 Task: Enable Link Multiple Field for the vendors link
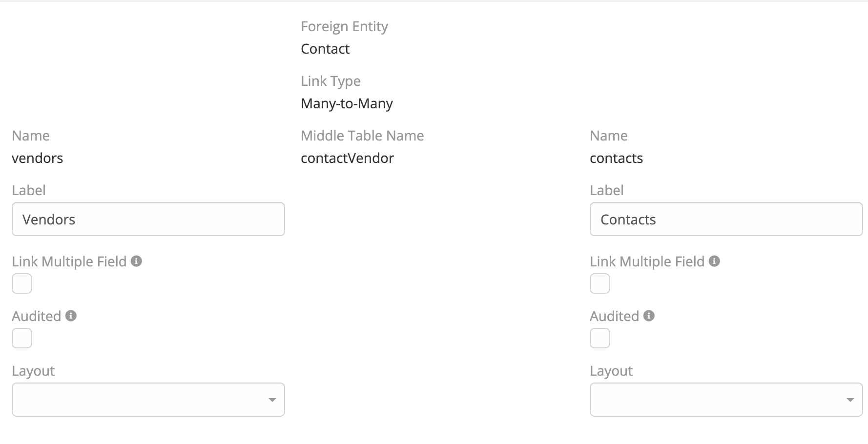pos(22,283)
